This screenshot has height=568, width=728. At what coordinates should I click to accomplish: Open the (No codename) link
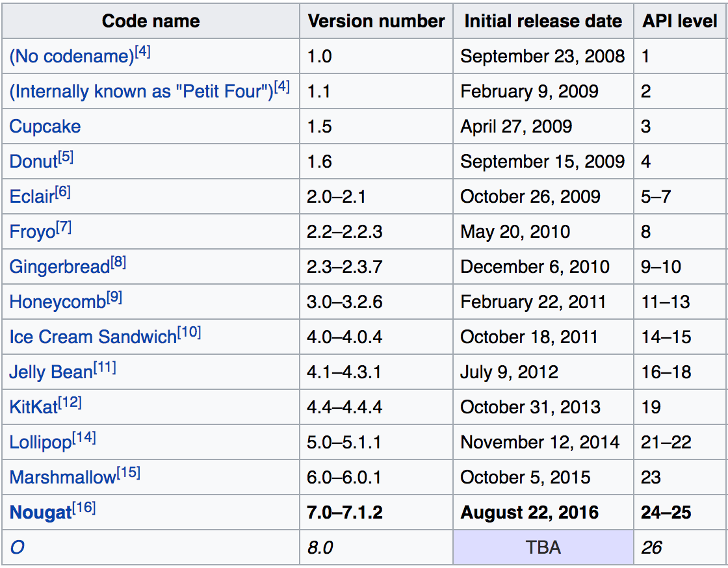[x=72, y=57]
